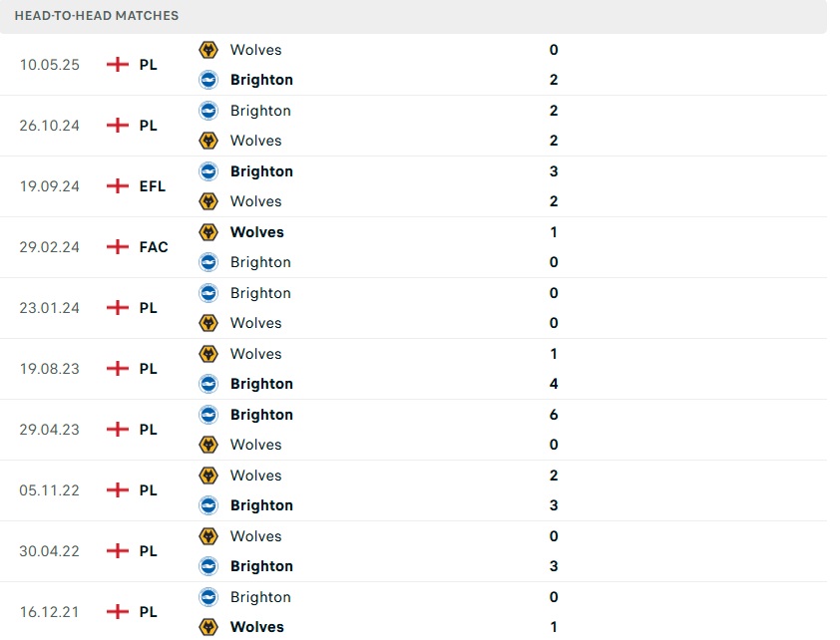The height and width of the screenshot is (640, 840).
Task: Select the Head-to-Head Matches section header
Action: (x=97, y=16)
